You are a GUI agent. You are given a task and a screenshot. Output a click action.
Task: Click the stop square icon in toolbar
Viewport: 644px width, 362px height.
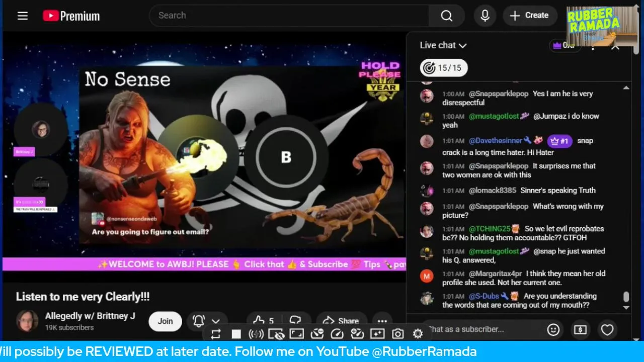(236, 334)
